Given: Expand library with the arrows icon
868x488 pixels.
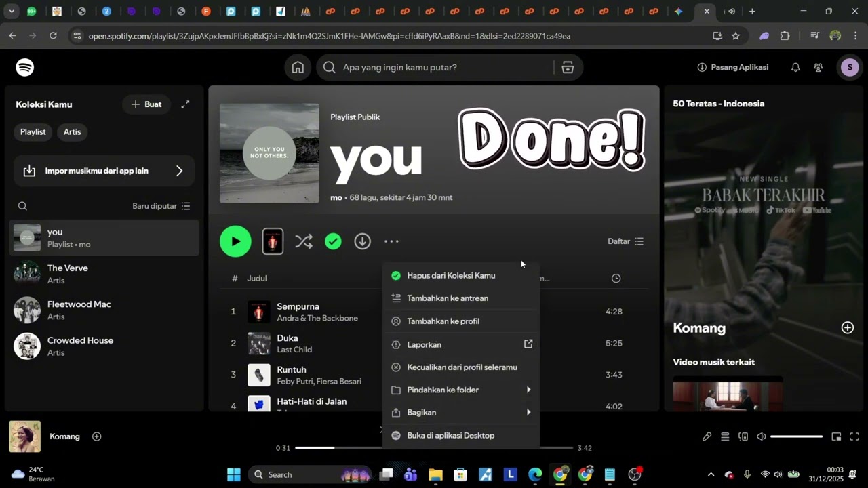Looking at the screenshot, I should click(185, 104).
